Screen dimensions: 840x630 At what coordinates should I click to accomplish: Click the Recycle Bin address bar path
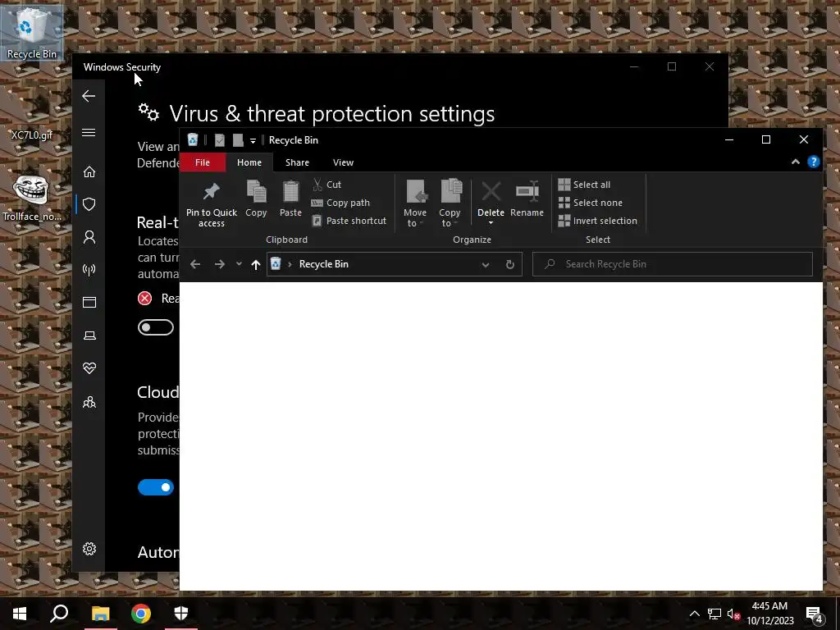click(323, 264)
